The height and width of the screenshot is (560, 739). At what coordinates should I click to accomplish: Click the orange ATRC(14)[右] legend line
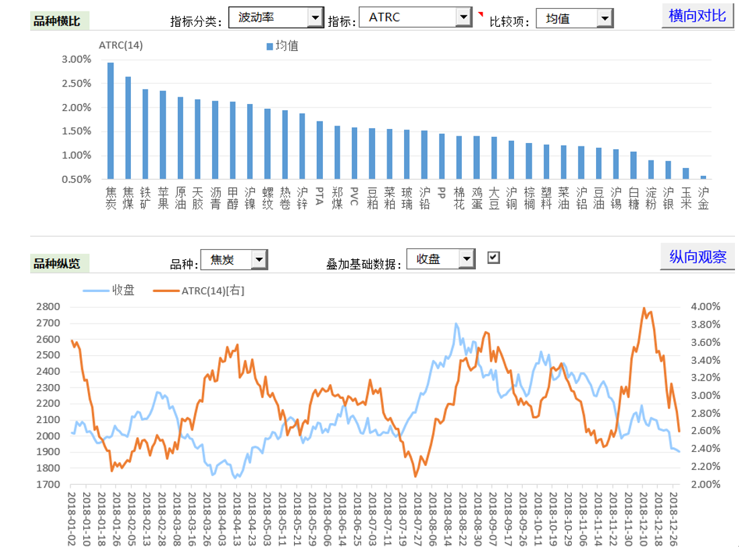166,291
